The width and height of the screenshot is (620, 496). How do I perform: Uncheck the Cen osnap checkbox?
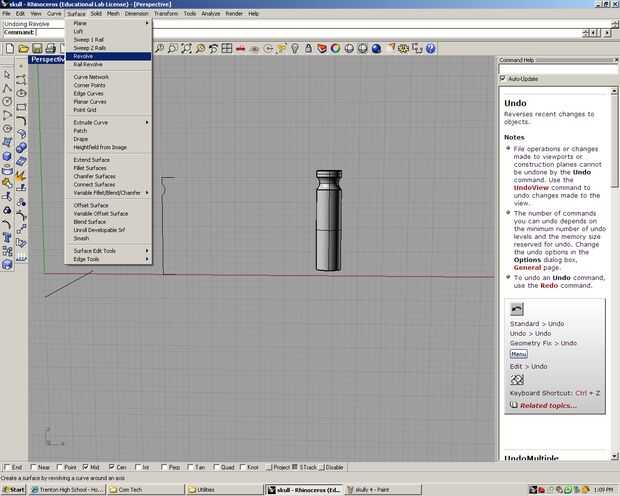pyautogui.click(x=112, y=467)
